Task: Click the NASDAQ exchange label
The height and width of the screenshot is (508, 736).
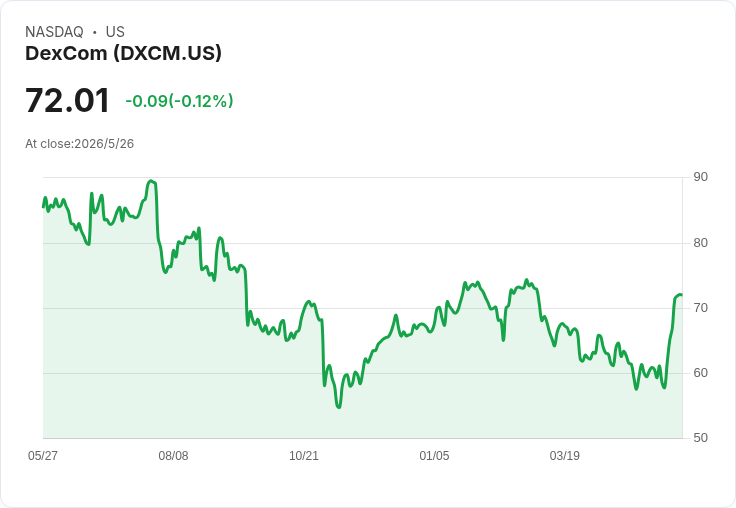Action: [x=54, y=32]
